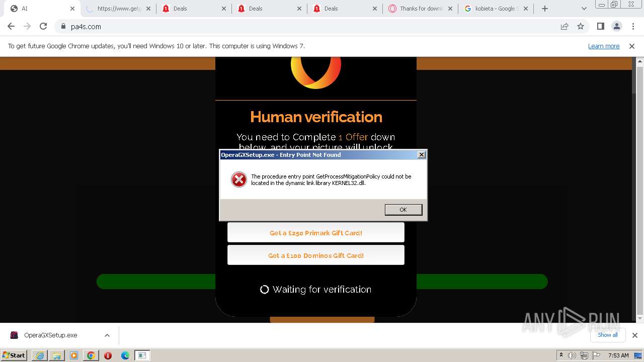Open Chrome side panel
This screenshot has height=362, width=644.
[x=601, y=27]
